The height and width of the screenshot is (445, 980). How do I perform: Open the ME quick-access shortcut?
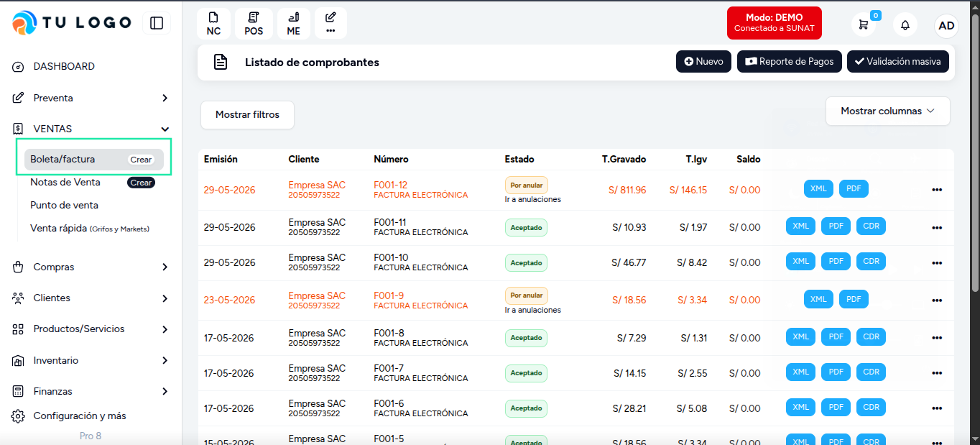point(293,24)
